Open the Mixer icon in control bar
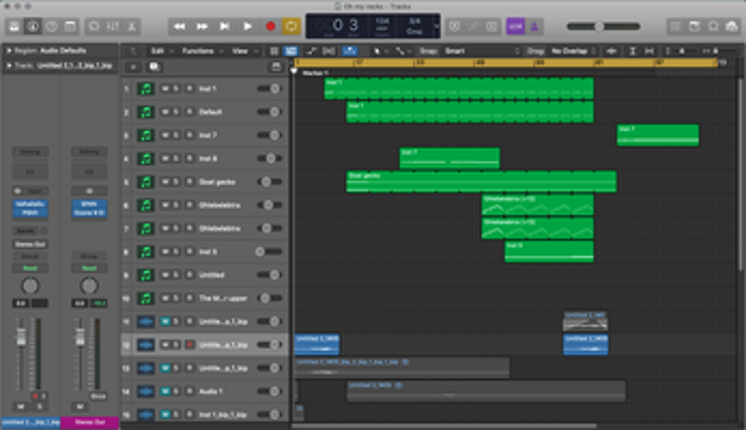The width and height of the screenshot is (746, 430). point(113,27)
